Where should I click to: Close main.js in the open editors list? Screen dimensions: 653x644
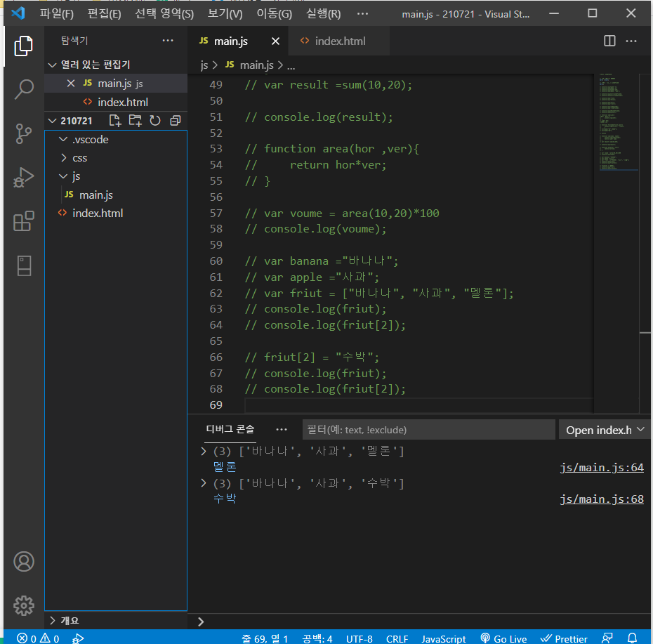71,84
